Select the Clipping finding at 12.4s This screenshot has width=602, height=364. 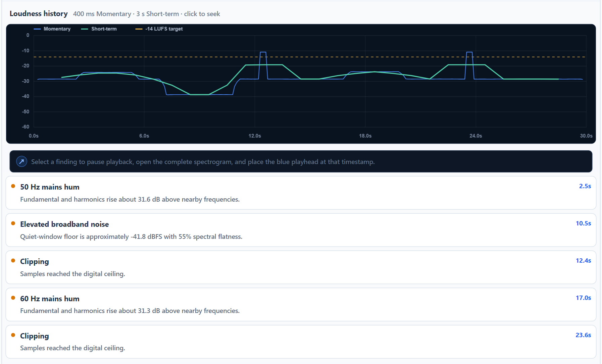(x=301, y=267)
